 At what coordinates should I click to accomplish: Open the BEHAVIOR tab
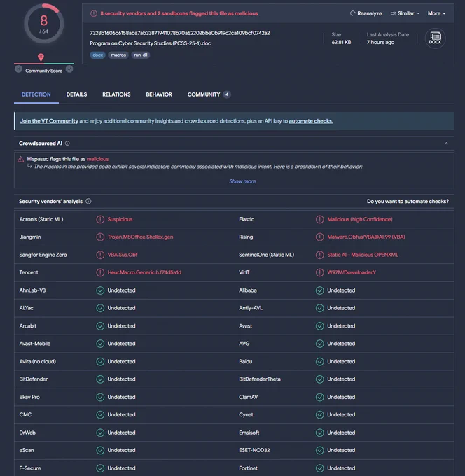point(159,94)
